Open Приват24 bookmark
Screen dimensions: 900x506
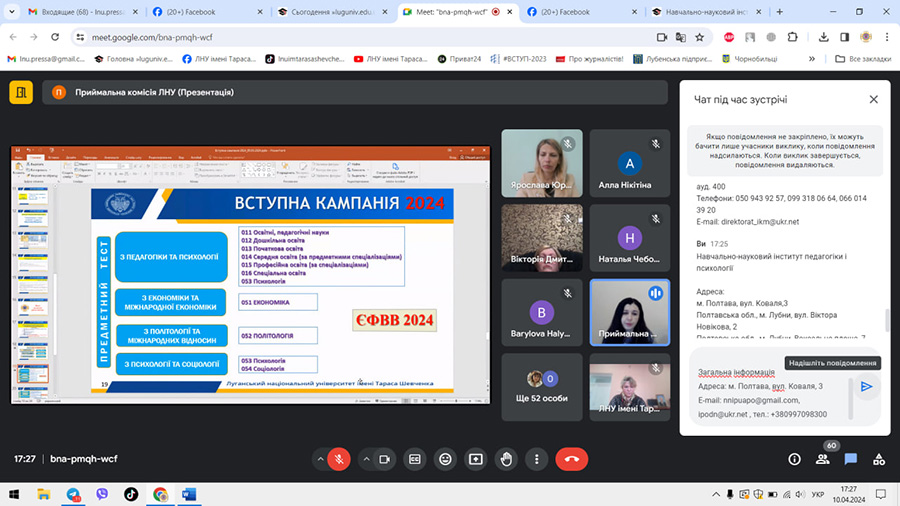[459, 59]
